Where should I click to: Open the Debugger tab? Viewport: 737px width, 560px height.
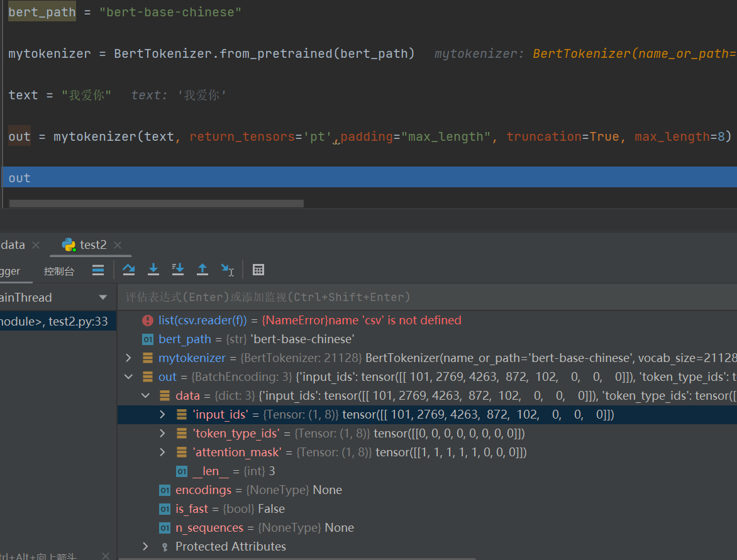[10, 271]
